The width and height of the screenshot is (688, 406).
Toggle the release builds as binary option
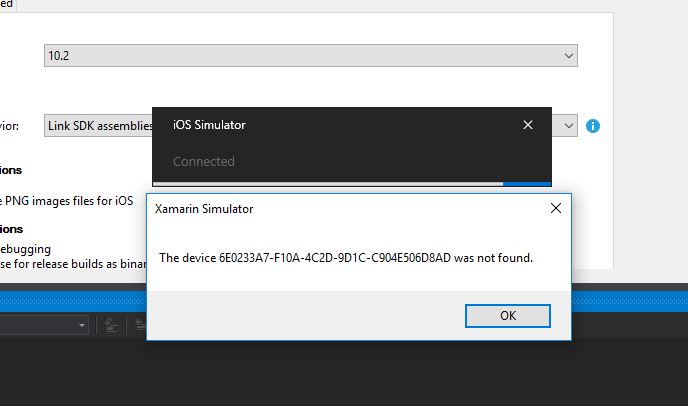tap(73, 264)
